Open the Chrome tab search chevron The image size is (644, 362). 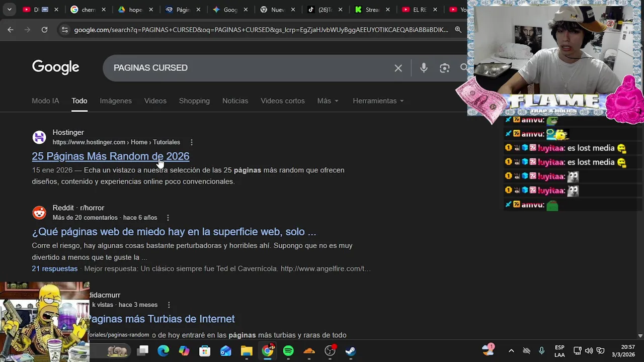[x=9, y=10]
